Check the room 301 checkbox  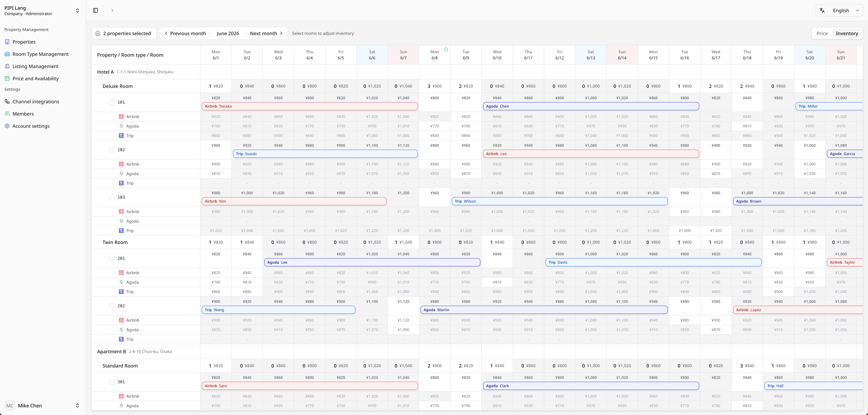(112, 382)
